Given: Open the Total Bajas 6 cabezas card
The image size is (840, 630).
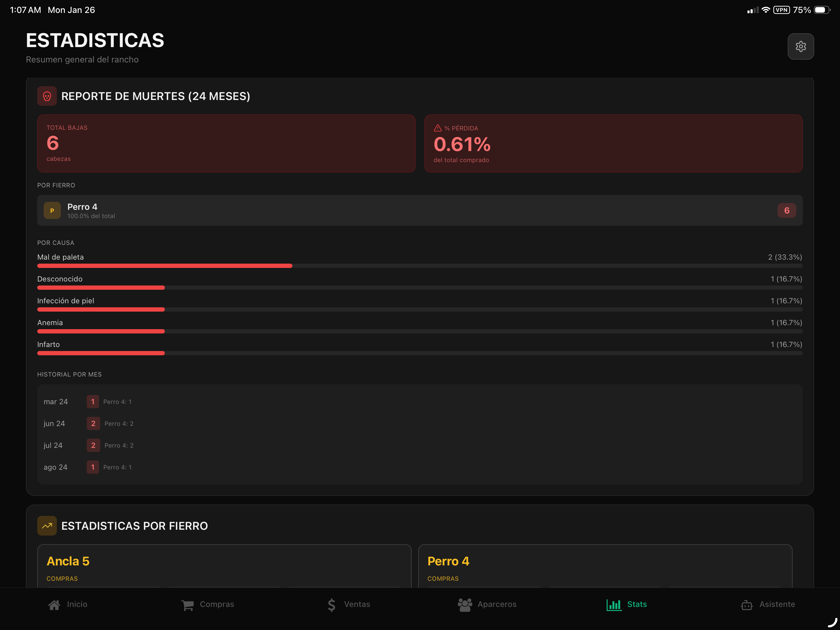Looking at the screenshot, I should 226,144.
